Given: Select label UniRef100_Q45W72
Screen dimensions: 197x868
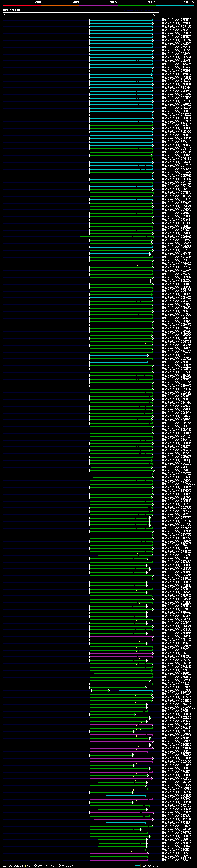Looking at the screenshot, I should tap(177, 74).
